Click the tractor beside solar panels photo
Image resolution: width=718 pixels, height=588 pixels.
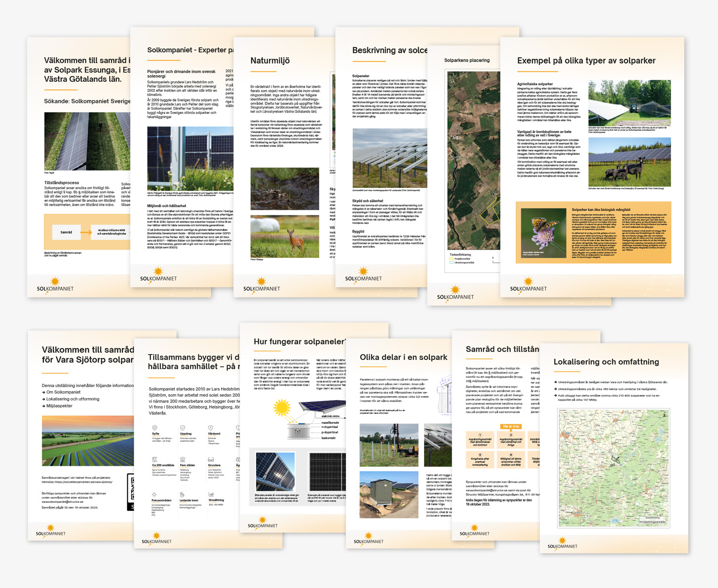point(629,103)
